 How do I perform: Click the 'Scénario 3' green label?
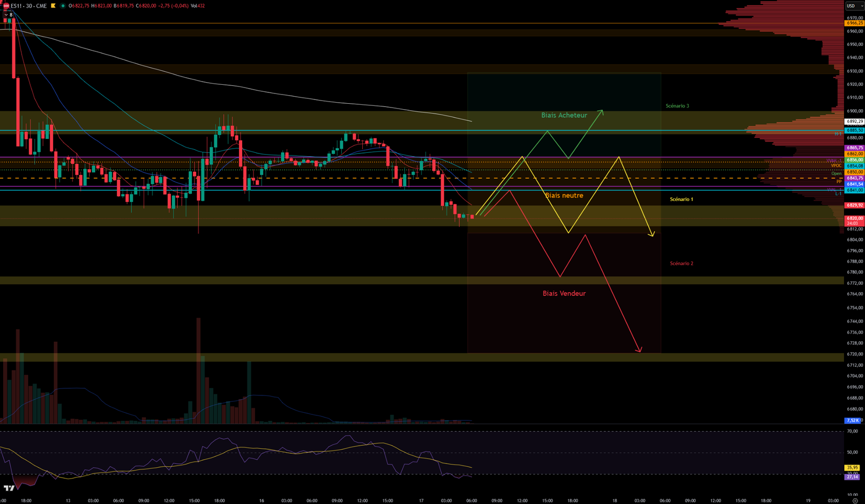[677, 106]
